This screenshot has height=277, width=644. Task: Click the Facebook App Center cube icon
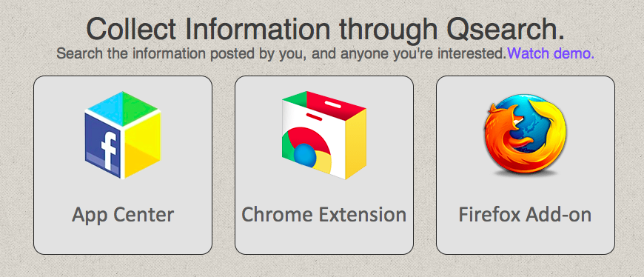123,136
